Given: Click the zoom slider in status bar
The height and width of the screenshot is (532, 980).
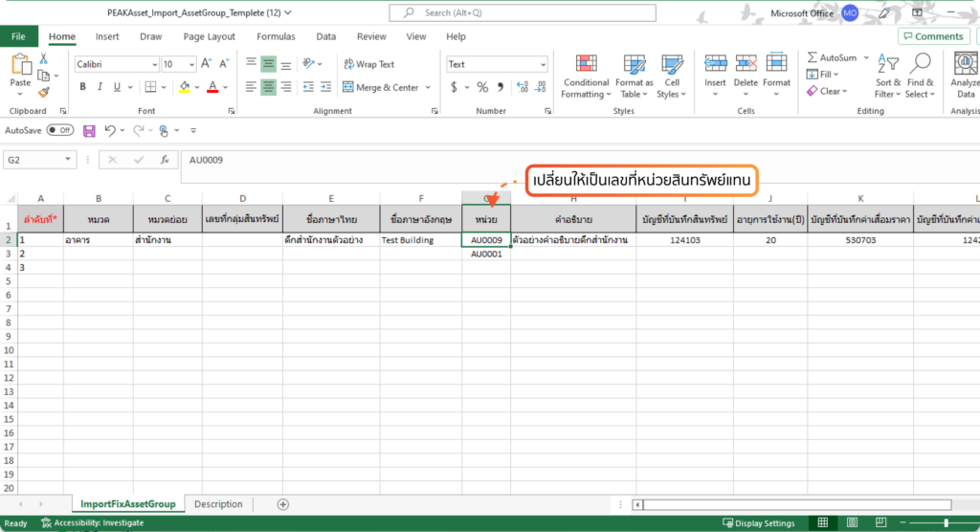Looking at the screenshot, I should (947, 522).
